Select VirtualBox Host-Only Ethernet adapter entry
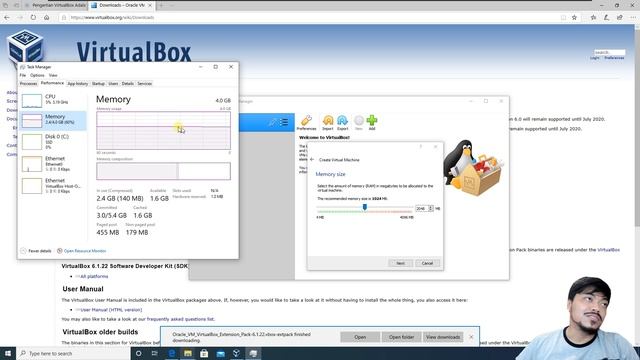The height and width of the screenshot is (360, 640). point(53,185)
